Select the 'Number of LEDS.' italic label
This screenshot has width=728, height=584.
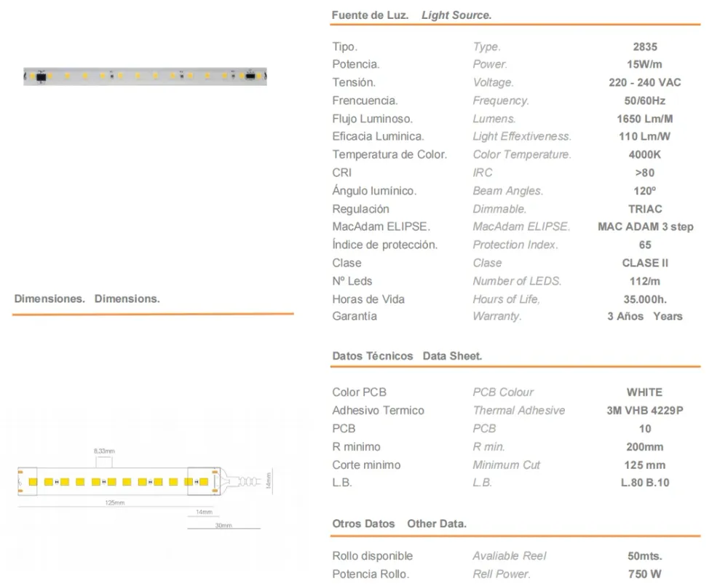pos(517,281)
